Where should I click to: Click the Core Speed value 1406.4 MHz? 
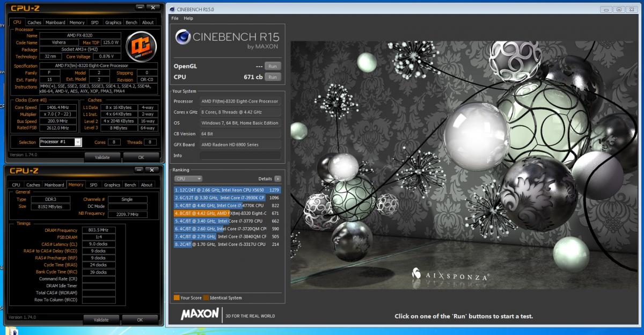click(57, 107)
